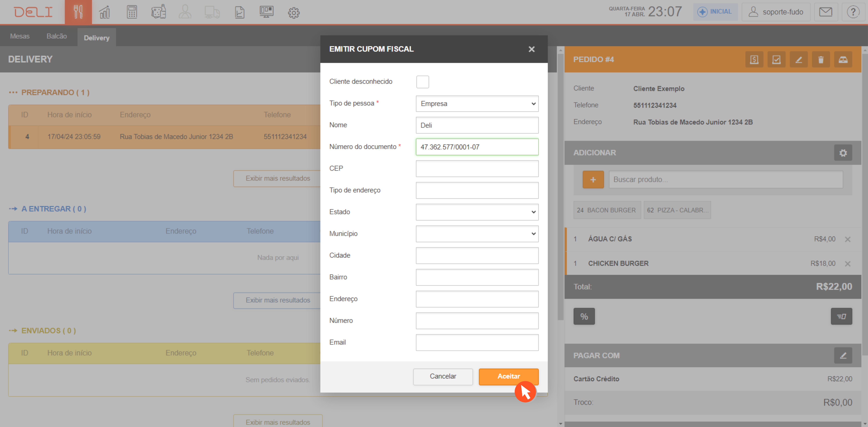Click the Número input field
The height and width of the screenshot is (427, 868).
pyautogui.click(x=477, y=321)
